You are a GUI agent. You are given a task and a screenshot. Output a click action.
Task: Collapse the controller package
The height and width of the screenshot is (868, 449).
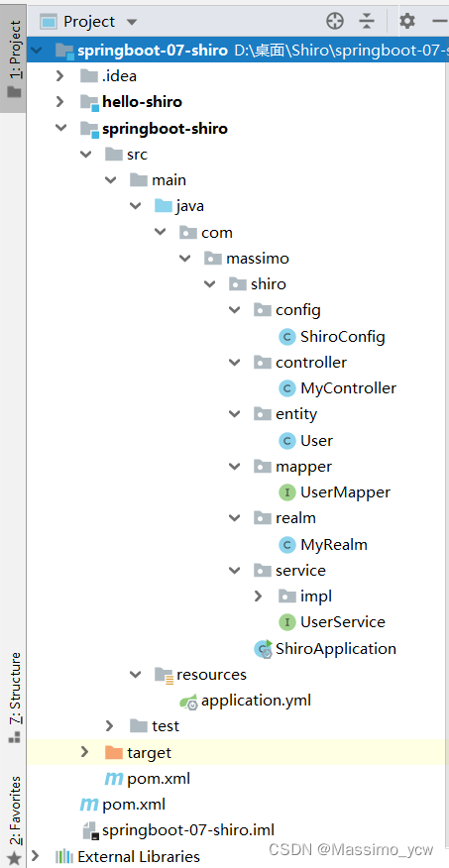[x=235, y=362]
